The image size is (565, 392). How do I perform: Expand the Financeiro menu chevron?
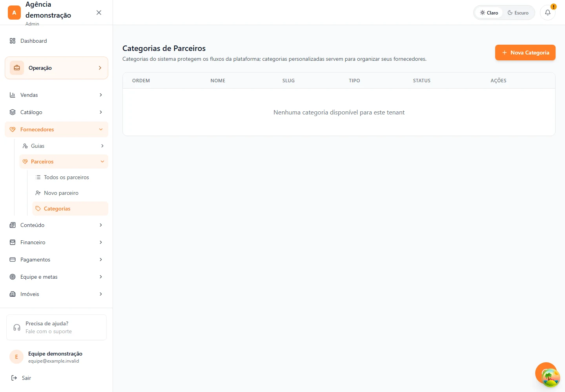point(101,242)
